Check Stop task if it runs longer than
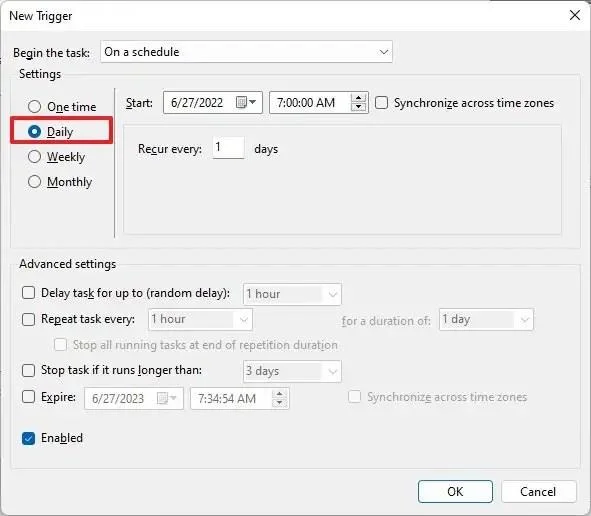This screenshot has height=516, width=591. click(x=29, y=370)
